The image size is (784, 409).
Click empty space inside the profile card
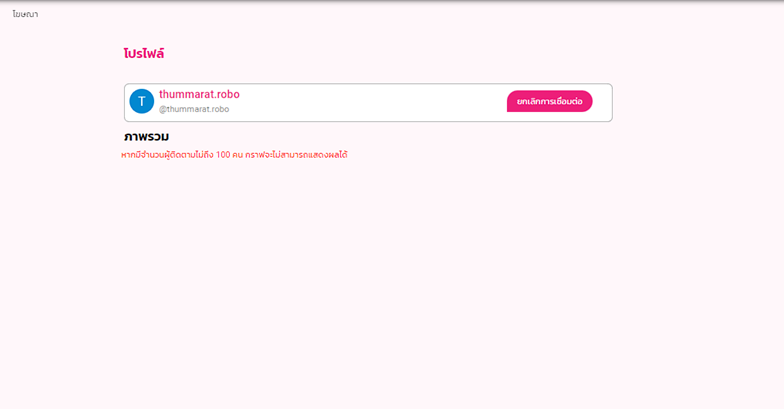(370, 102)
